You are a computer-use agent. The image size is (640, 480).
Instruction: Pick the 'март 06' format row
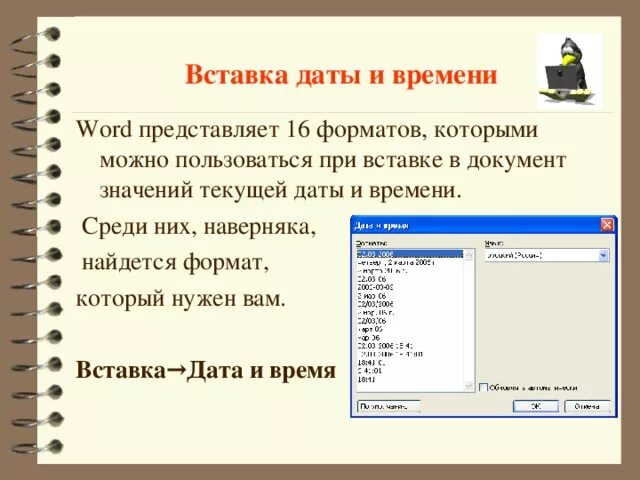coord(410,329)
